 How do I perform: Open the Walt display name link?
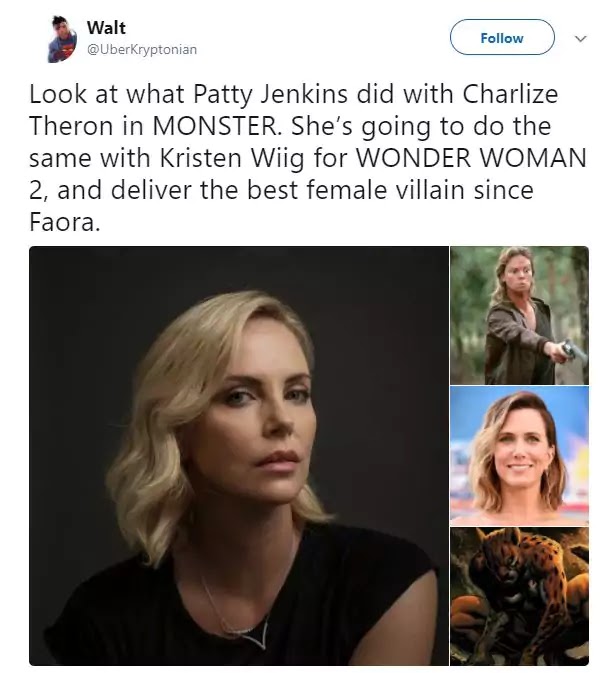pos(106,28)
